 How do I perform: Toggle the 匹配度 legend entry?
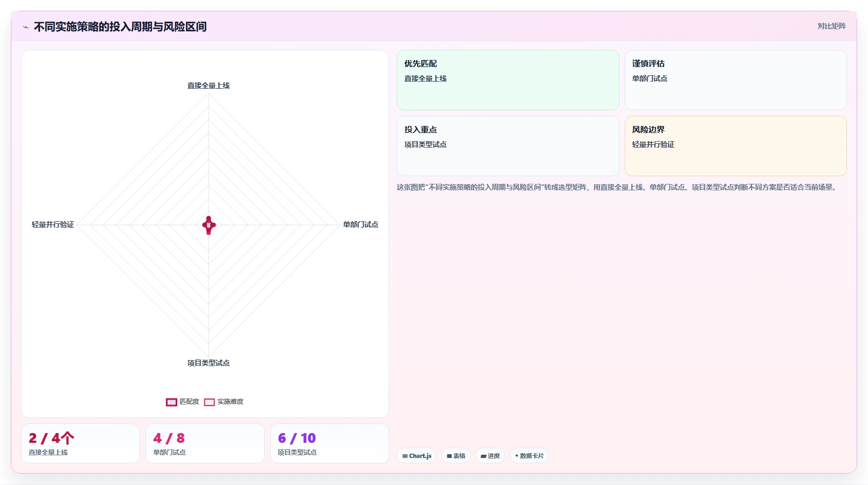[183, 402]
